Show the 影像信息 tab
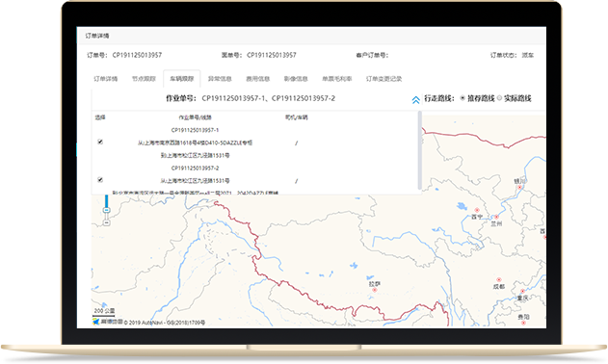The height and width of the screenshot is (364, 608). coord(296,79)
